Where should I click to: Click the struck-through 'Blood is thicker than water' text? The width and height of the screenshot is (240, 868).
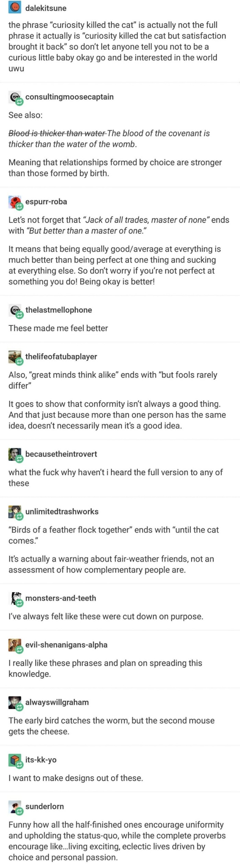pyautogui.click(x=57, y=134)
